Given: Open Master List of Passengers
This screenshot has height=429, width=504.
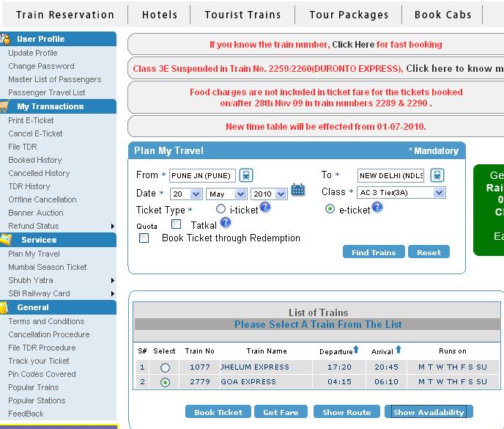Looking at the screenshot, I should coord(55,79).
